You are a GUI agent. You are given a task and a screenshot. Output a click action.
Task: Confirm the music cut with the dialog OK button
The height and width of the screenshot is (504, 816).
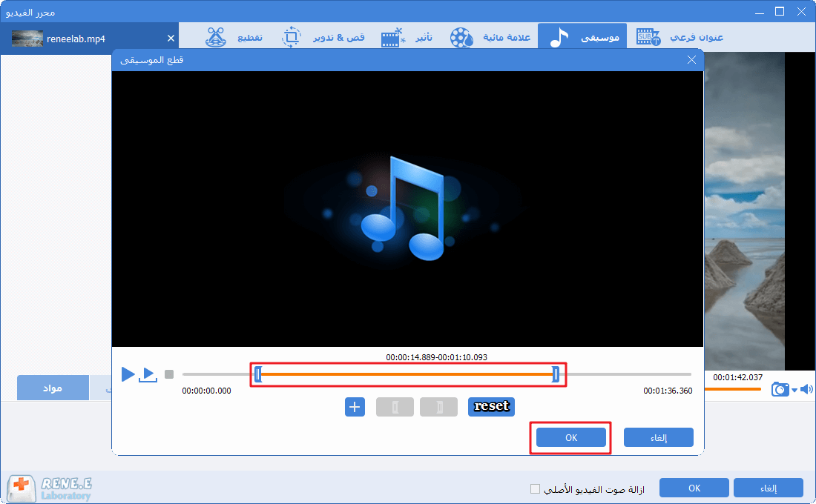(571, 437)
